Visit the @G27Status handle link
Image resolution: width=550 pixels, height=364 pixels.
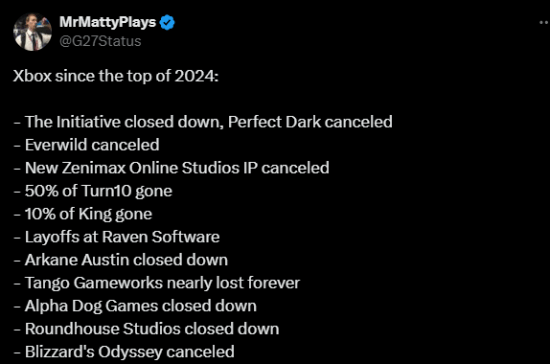coord(100,41)
